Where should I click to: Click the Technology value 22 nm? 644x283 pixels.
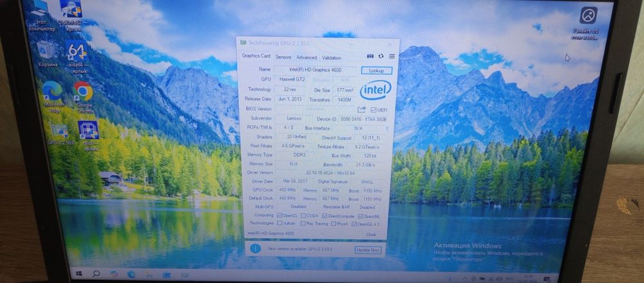[x=290, y=89]
